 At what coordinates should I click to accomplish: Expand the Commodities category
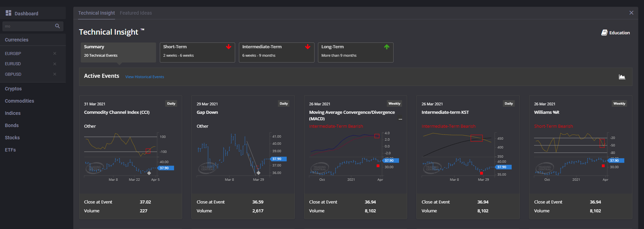19,101
